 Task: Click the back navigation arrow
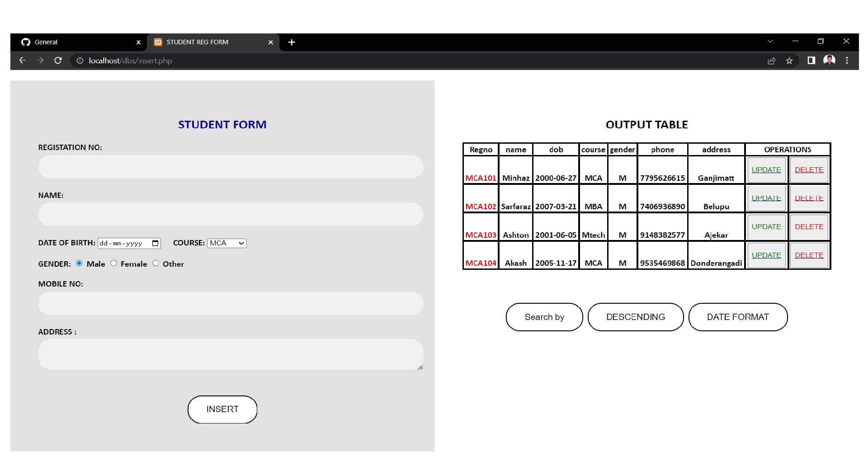pos(22,60)
